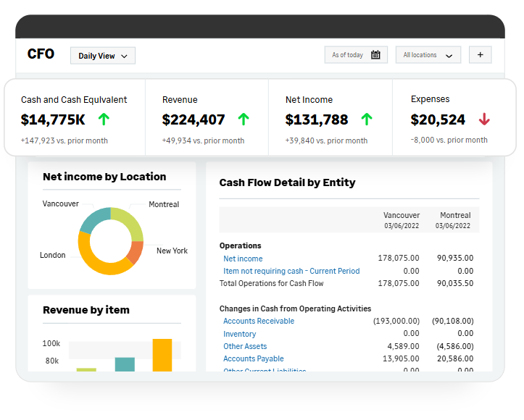Click the Revenue by item panel title

[86, 310]
